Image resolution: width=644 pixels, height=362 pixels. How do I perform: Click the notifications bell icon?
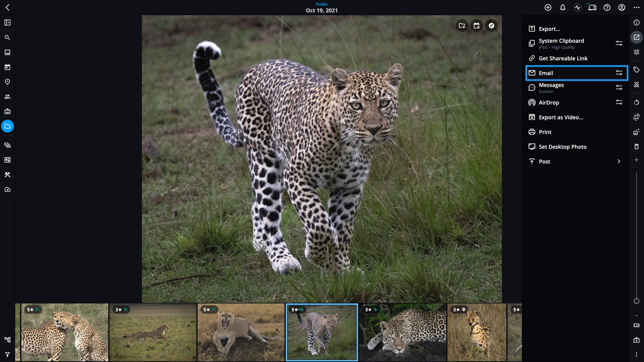562,7
